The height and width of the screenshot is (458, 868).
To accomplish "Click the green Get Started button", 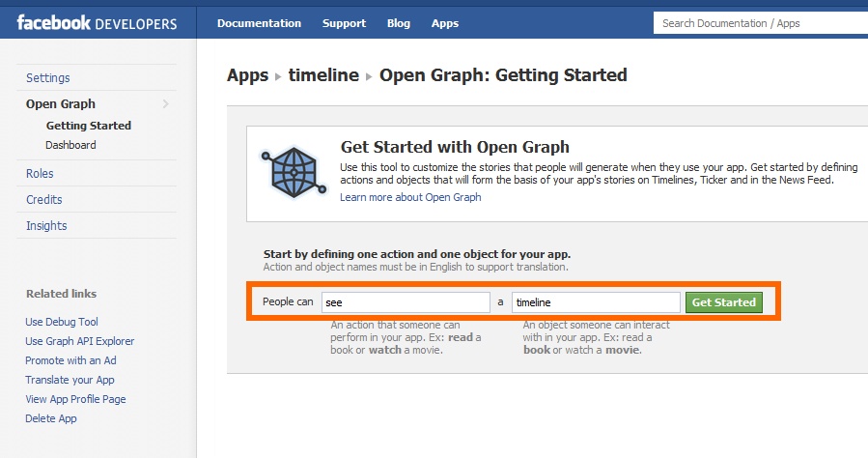I will coord(723,302).
